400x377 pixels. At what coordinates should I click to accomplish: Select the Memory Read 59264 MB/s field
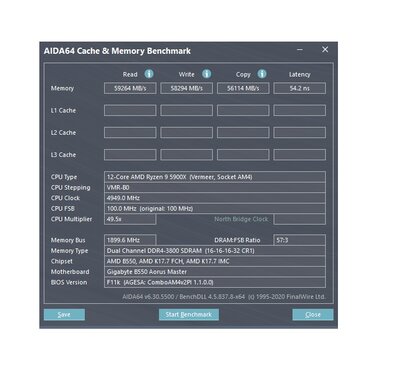[x=130, y=88]
